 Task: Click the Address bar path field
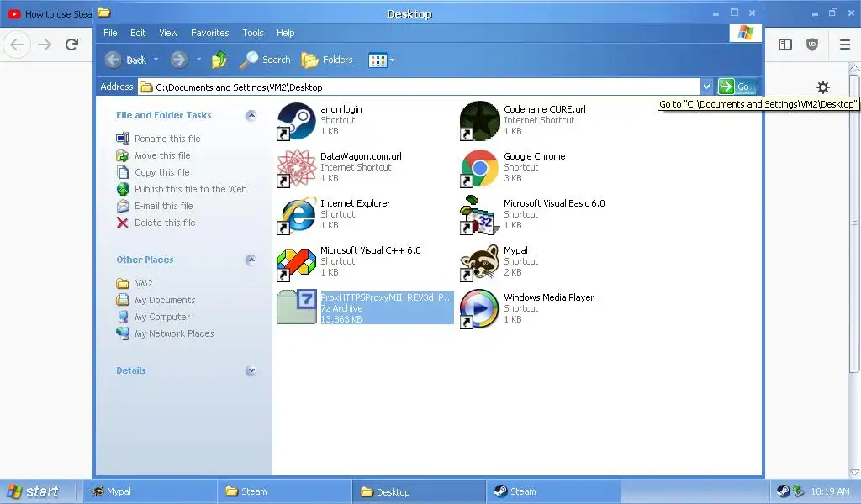420,87
